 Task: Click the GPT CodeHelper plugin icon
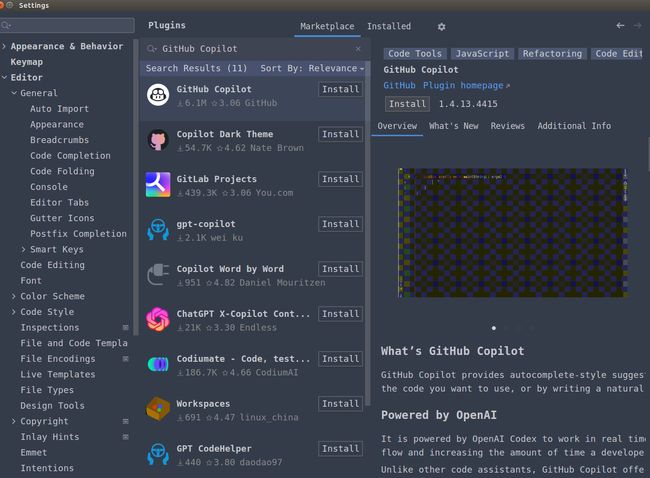(158, 454)
